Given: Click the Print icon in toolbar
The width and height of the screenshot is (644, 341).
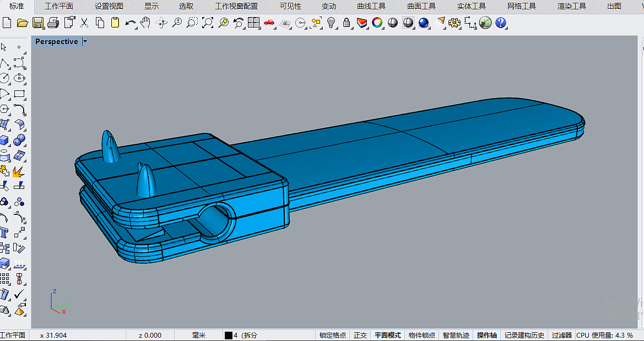Looking at the screenshot, I should (x=53, y=23).
